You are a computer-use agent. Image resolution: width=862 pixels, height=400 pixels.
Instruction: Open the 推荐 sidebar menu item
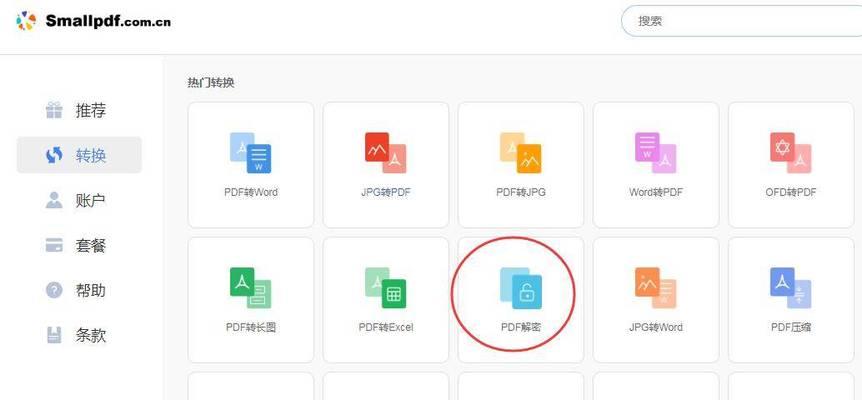click(79, 110)
